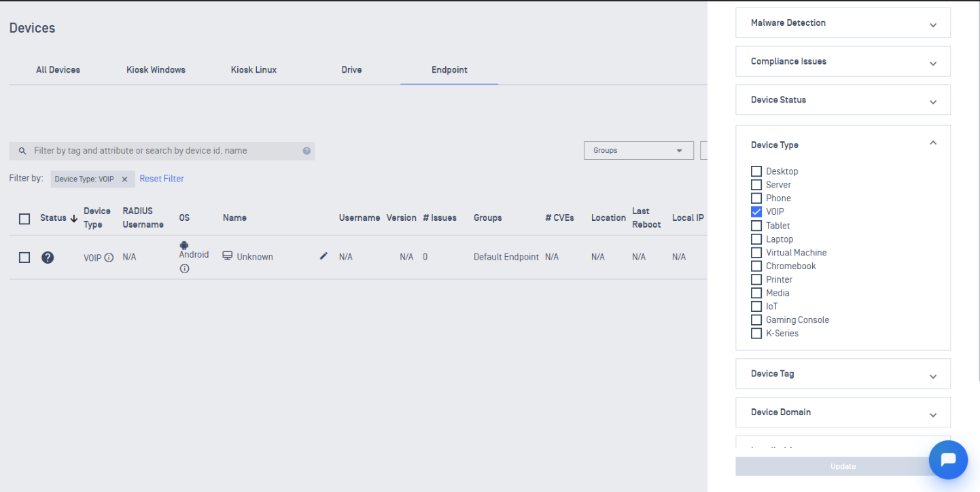Expand the Device Domain filter section

click(x=843, y=412)
